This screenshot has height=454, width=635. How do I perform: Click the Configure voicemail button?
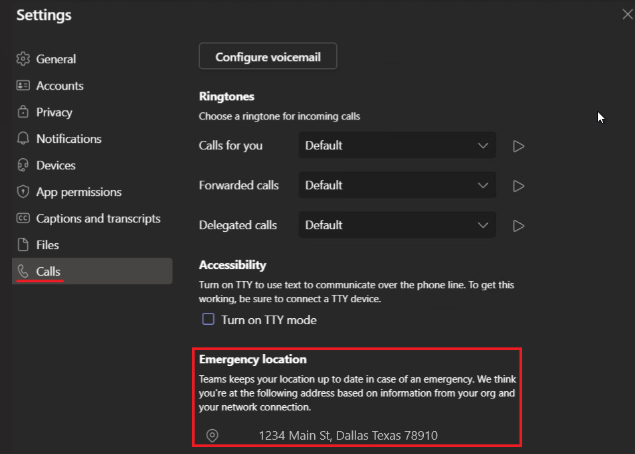click(268, 56)
